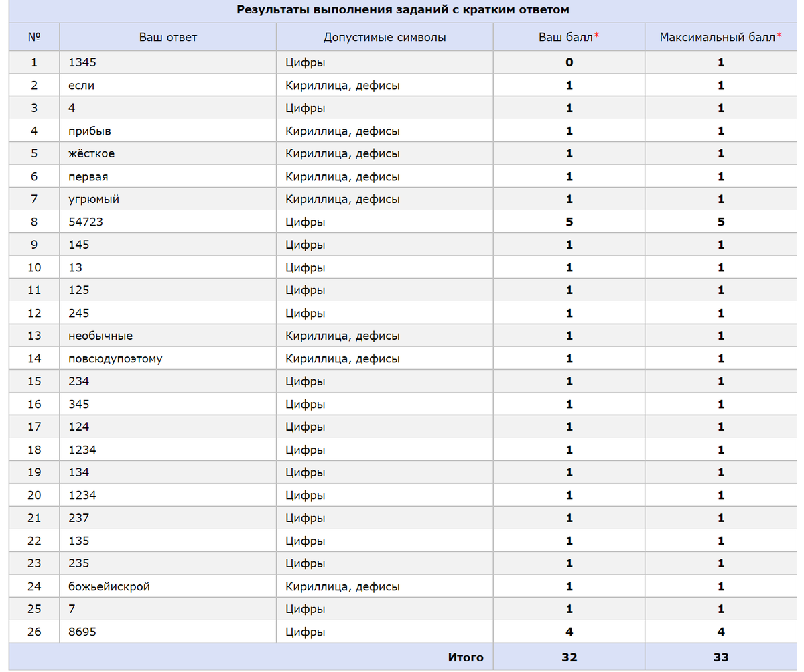804x672 pixels.
Task: Click row number '14' cell
Action: click(34, 358)
